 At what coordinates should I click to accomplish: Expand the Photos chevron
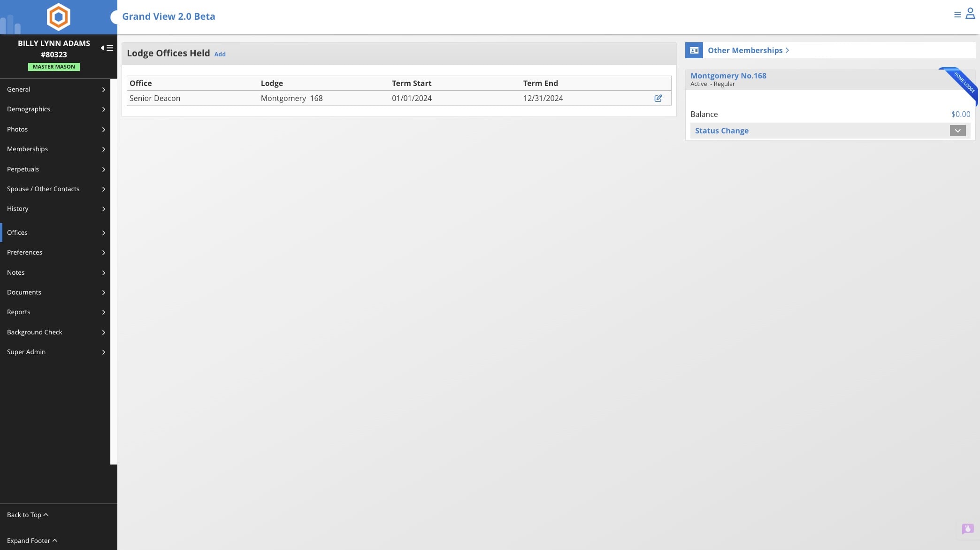[103, 129]
